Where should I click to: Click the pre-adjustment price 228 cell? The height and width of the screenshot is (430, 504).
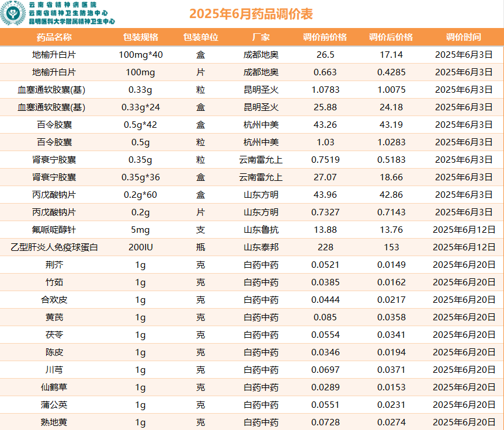click(x=325, y=247)
